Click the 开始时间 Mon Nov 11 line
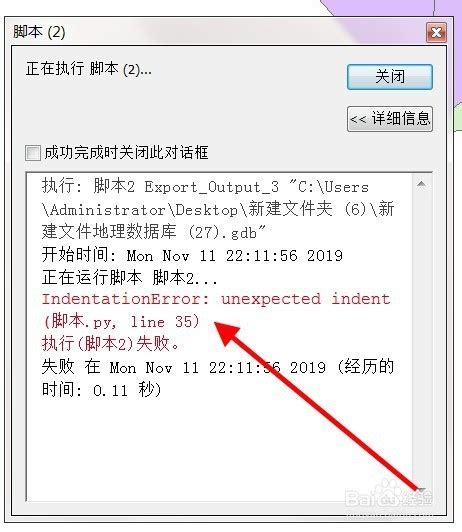 [192, 255]
